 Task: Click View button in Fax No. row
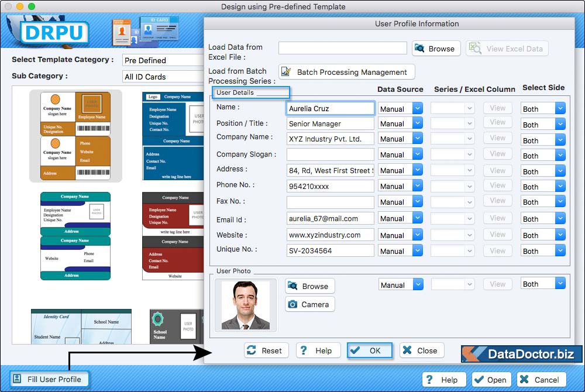498,201
